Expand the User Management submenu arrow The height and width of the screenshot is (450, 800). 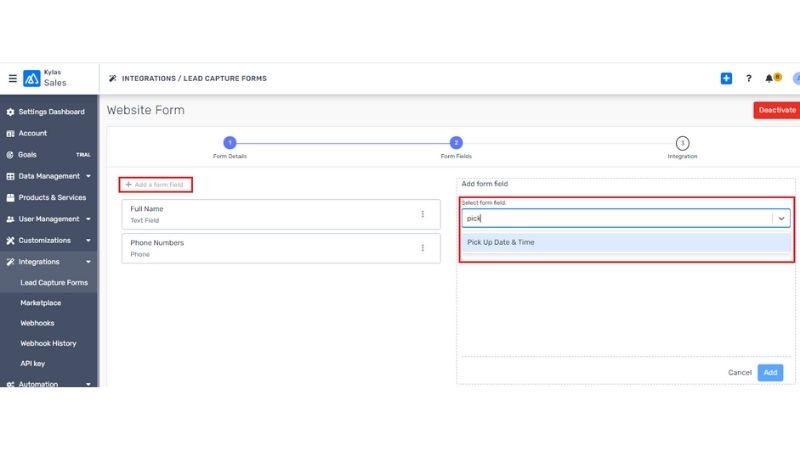(88, 219)
